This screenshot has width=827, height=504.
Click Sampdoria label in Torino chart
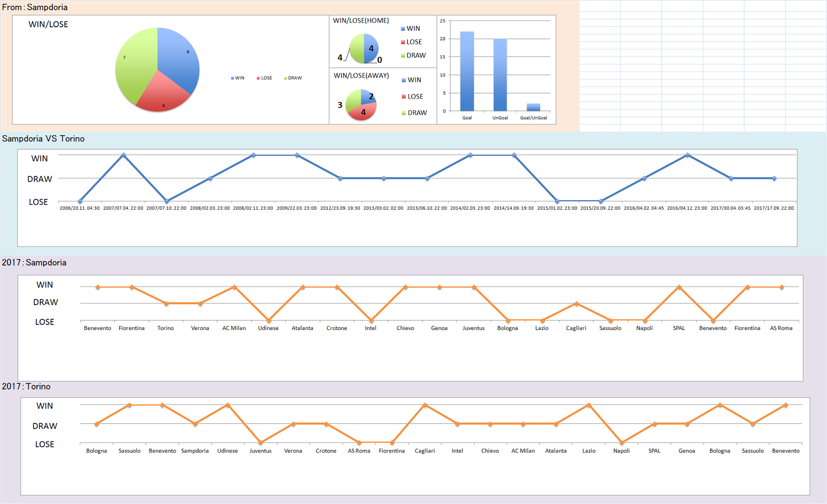point(195,451)
